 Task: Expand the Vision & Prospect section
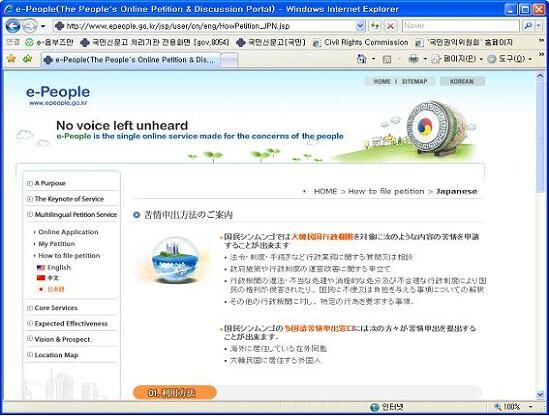pyautogui.click(x=59, y=339)
